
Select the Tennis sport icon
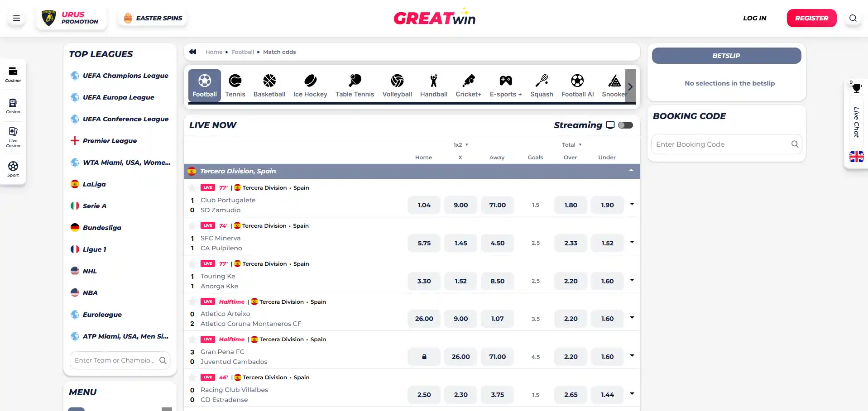(x=235, y=86)
